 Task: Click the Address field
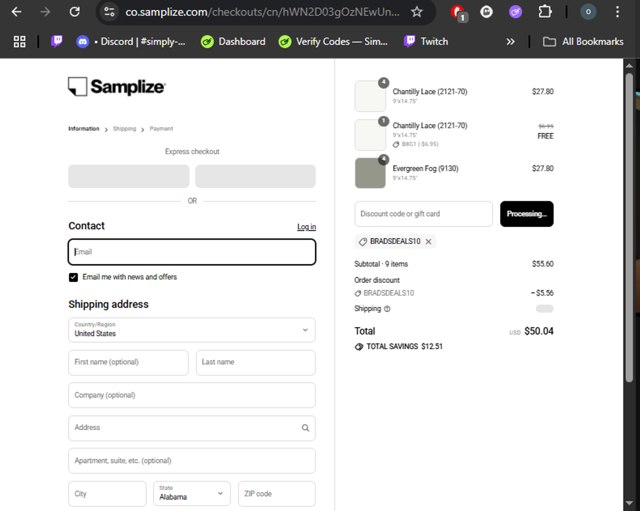pyautogui.click(x=192, y=428)
